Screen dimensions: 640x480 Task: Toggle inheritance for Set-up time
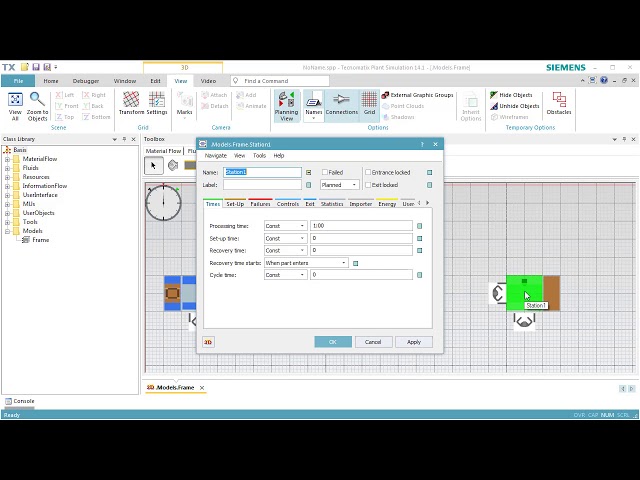(419, 238)
